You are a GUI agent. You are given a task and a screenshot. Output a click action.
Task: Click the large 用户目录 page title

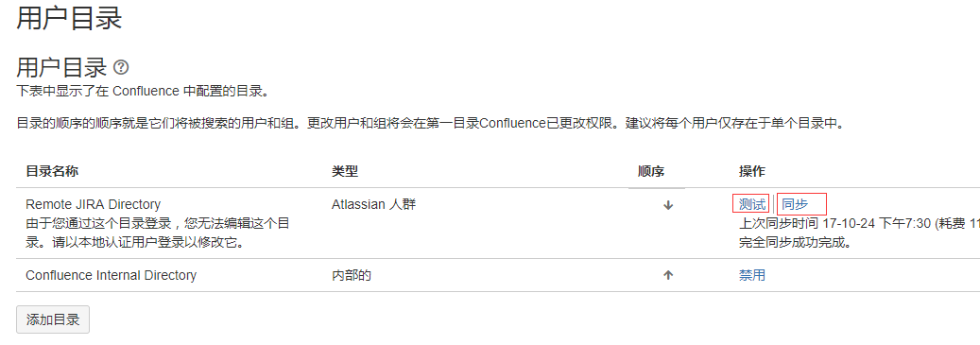pyautogui.click(x=69, y=18)
